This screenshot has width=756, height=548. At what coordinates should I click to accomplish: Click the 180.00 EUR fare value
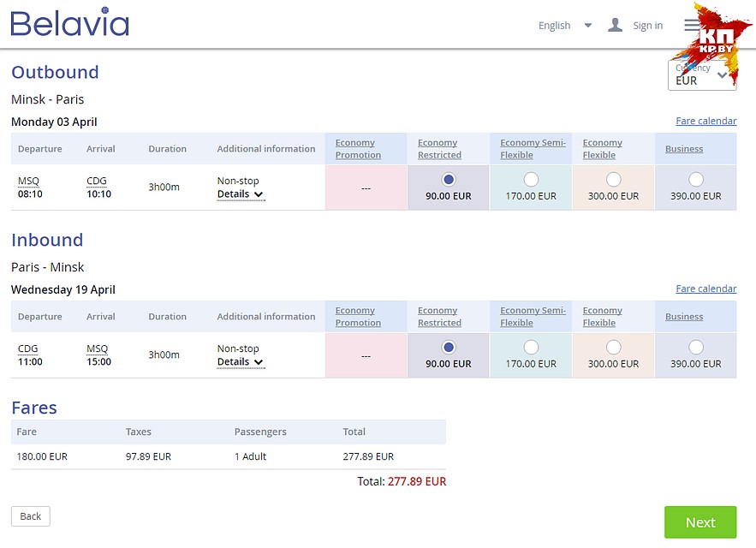point(42,456)
